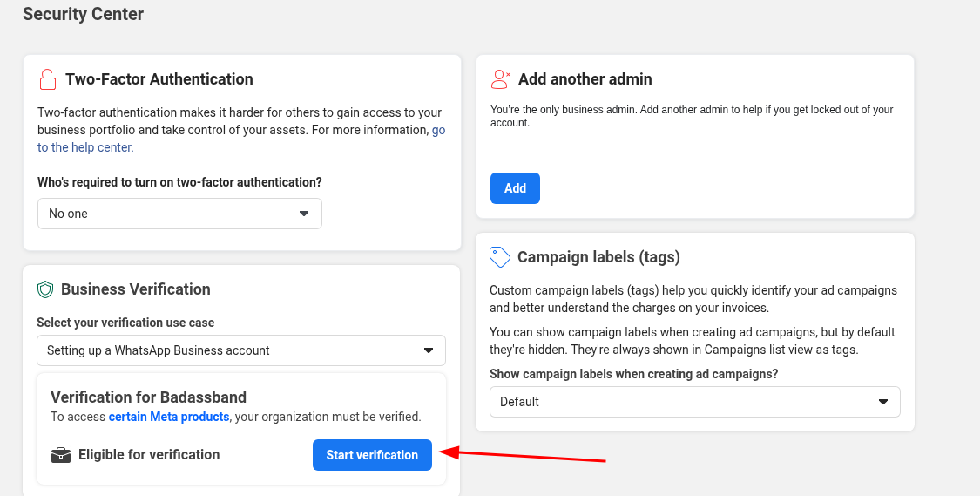
Task: Click the Security Center page title
Action: 84,14
